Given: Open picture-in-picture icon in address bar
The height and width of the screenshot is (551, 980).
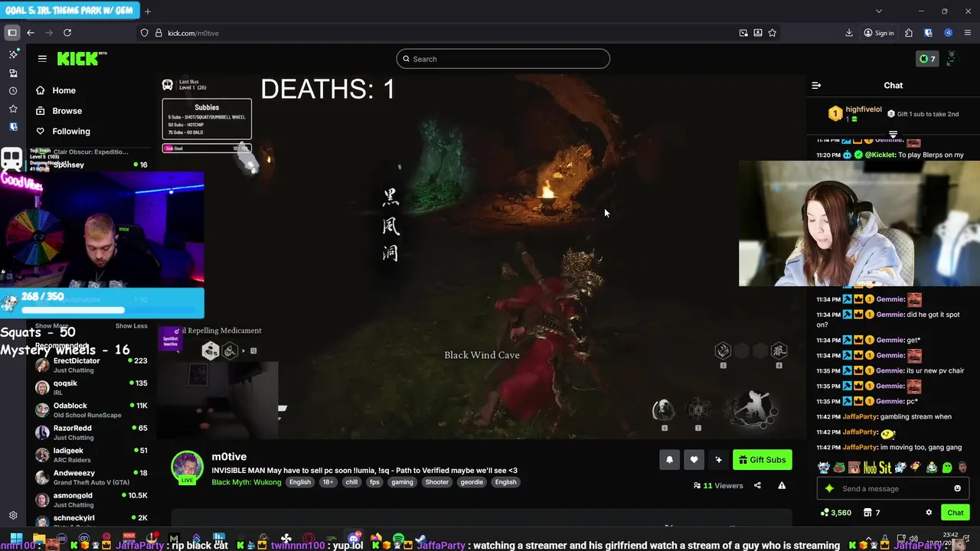Looking at the screenshot, I should 743,33.
